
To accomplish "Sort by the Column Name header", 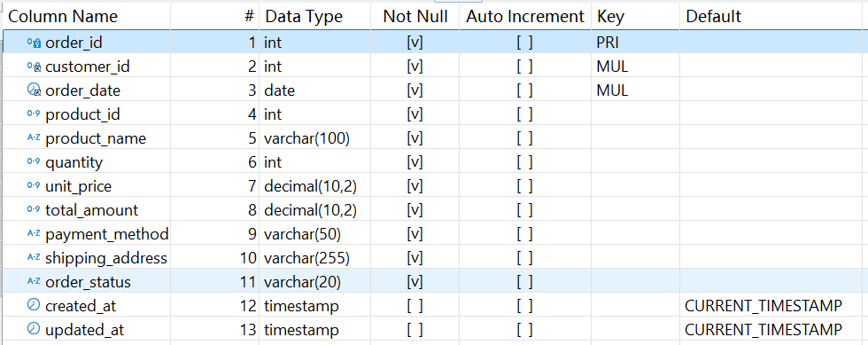I will pyautogui.click(x=63, y=17).
